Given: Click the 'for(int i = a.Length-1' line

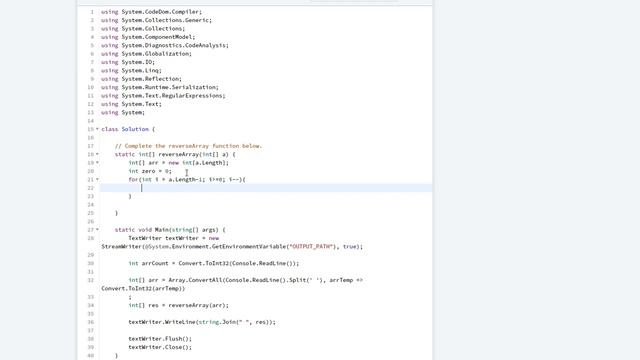Looking at the screenshot, I should (187, 179).
